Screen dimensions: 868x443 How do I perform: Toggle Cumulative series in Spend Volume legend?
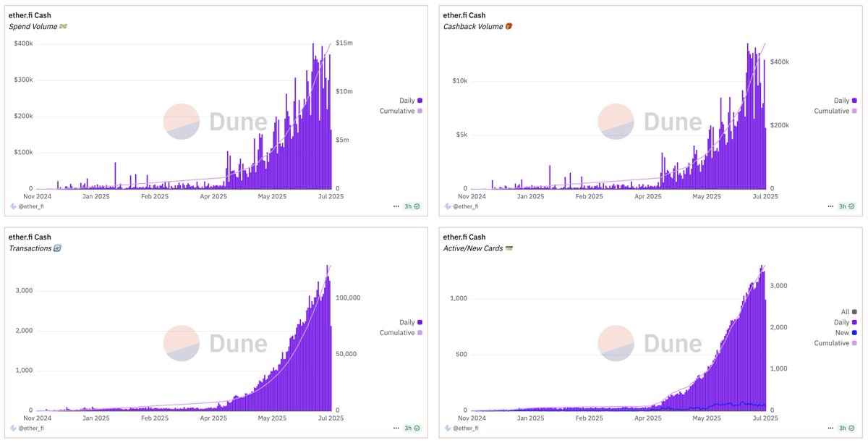tap(401, 111)
